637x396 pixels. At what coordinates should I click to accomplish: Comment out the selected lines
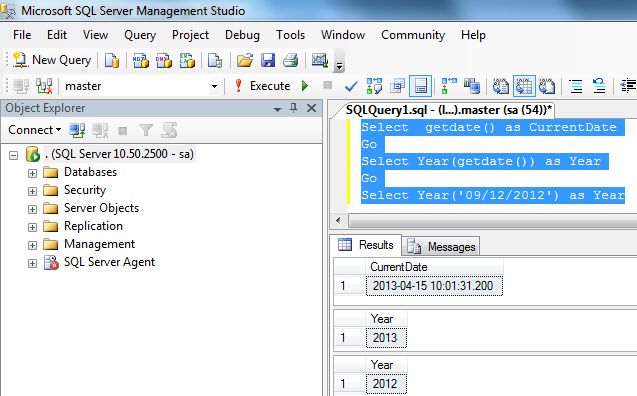(x=576, y=86)
